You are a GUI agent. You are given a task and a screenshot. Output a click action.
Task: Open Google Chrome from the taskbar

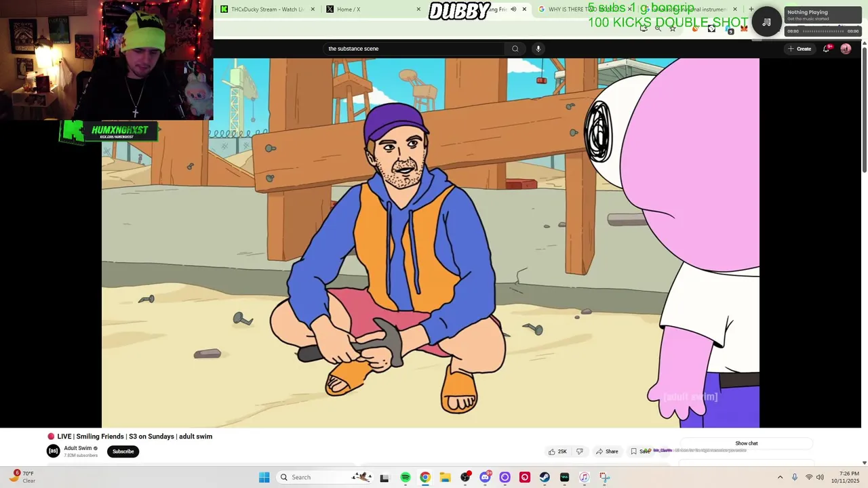coord(425,477)
